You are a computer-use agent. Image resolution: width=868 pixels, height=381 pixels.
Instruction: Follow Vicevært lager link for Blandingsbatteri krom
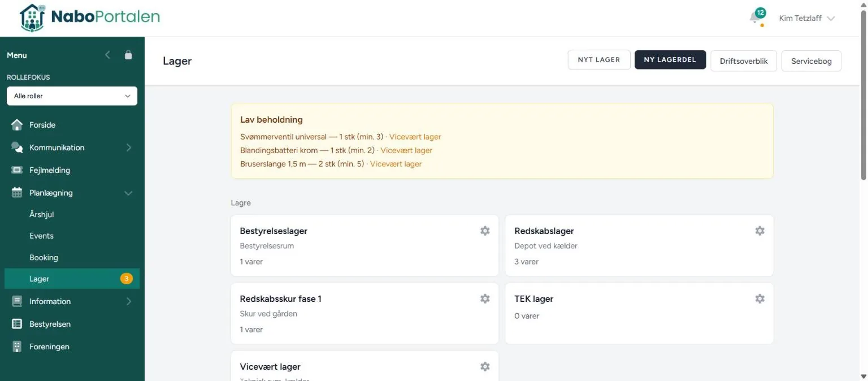[x=406, y=150]
